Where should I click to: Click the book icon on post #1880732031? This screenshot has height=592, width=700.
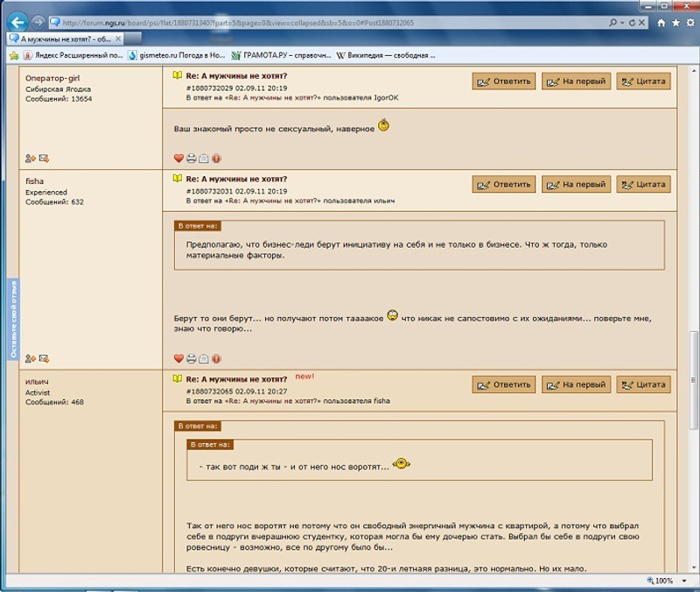pos(178,179)
